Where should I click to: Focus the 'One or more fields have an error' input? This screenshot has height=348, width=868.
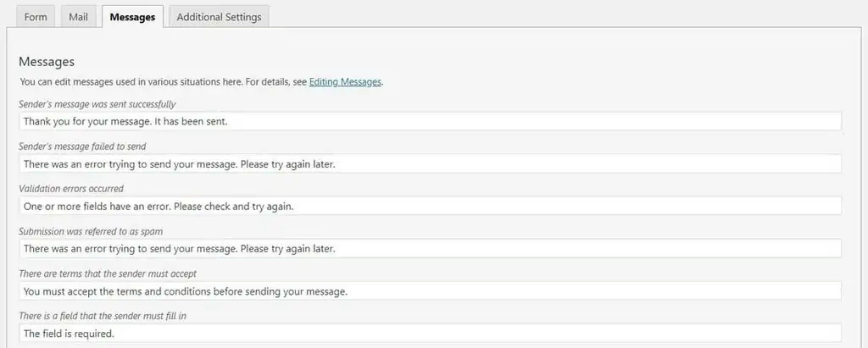click(430, 206)
